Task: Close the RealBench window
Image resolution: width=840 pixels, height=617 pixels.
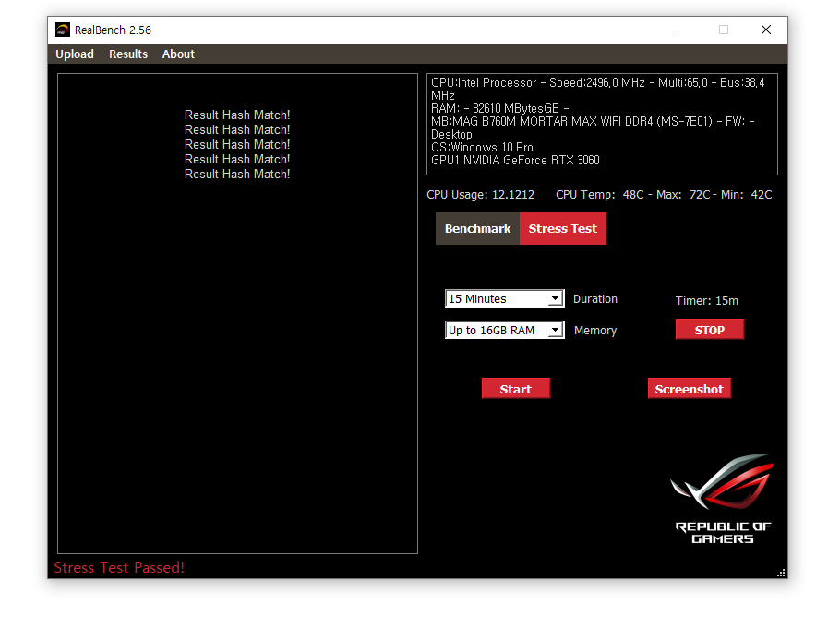Action: (766, 30)
